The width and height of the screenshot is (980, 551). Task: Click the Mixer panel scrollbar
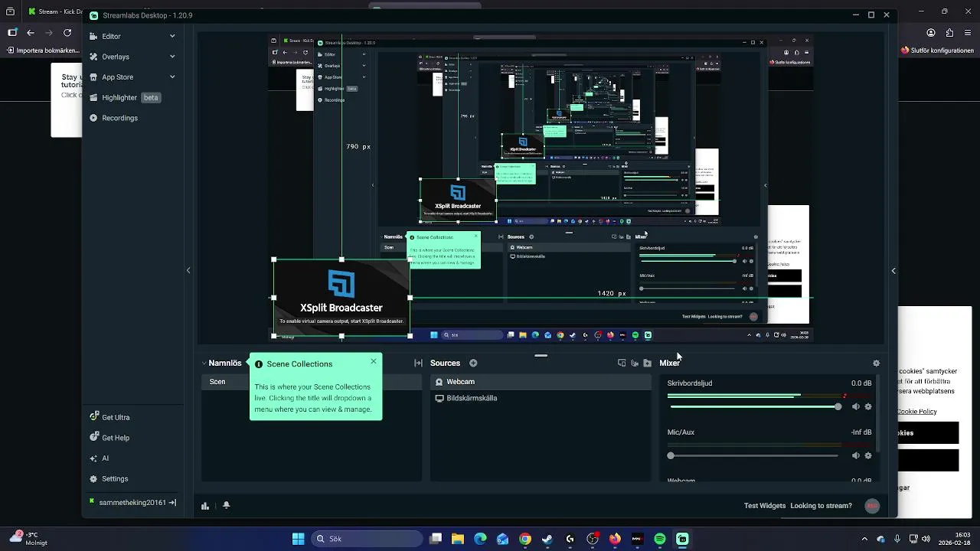pyautogui.click(x=878, y=413)
